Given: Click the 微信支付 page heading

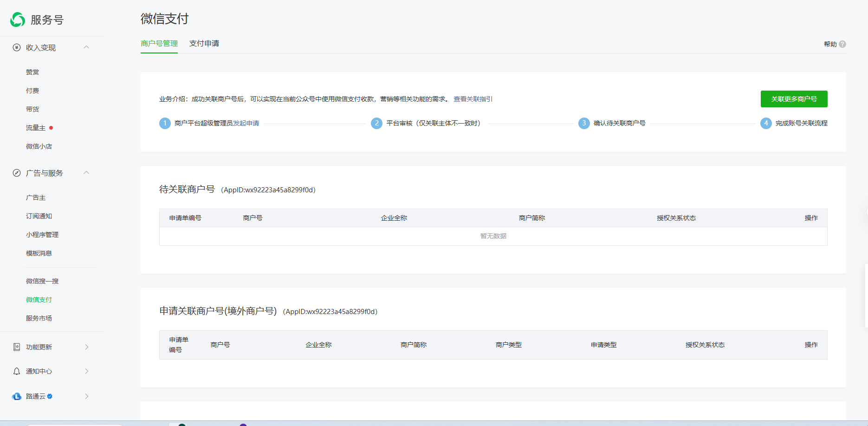Looking at the screenshot, I should click(x=165, y=19).
